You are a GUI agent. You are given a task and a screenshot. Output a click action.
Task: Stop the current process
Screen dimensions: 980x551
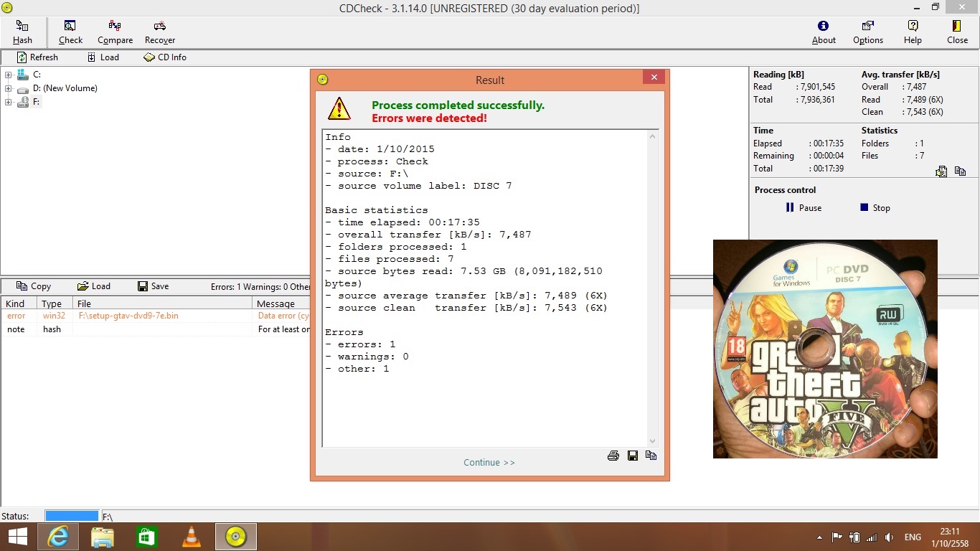[x=875, y=208]
